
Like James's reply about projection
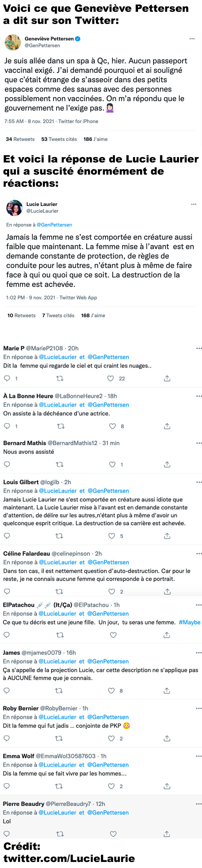coord(111,691)
